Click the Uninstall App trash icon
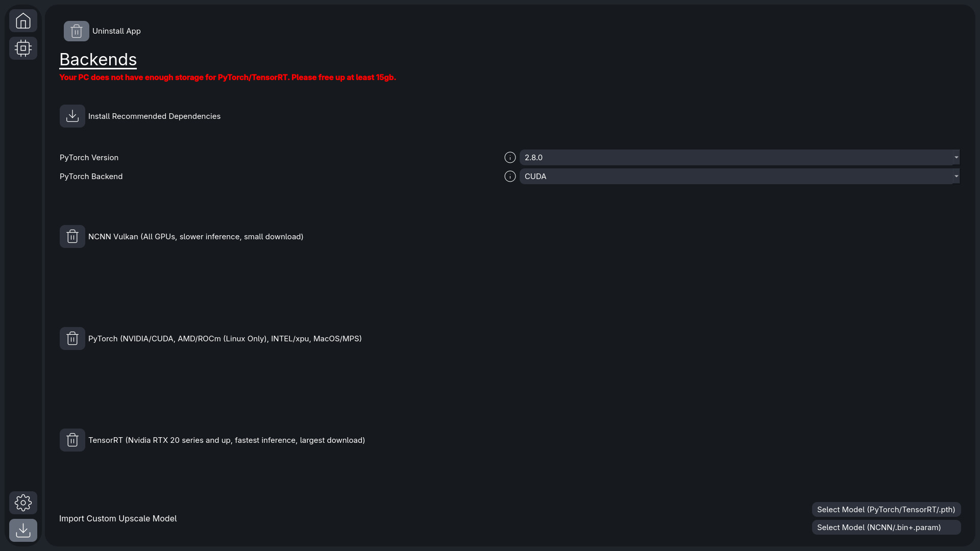Image resolution: width=980 pixels, height=551 pixels. pyautogui.click(x=76, y=31)
